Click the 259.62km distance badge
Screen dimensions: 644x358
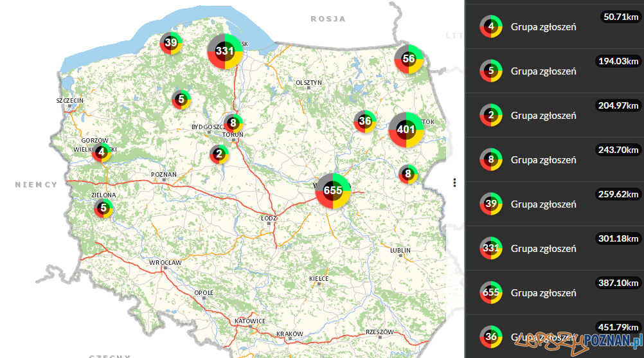pyautogui.click(x=618, y=194)
